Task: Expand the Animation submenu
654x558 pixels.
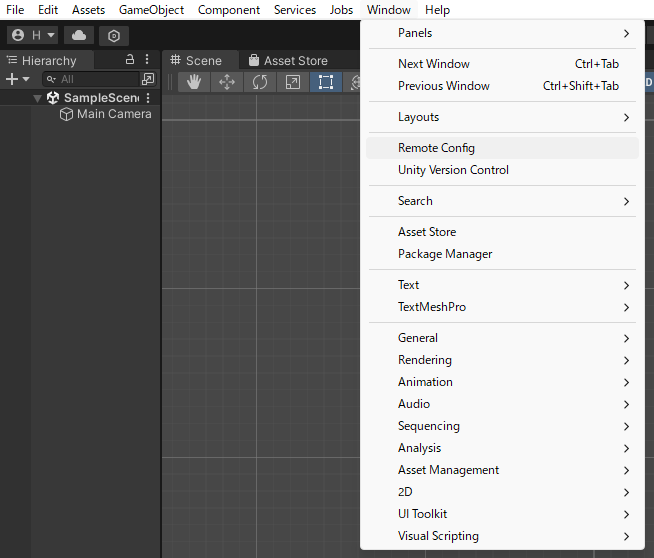Action: (502, 382)
